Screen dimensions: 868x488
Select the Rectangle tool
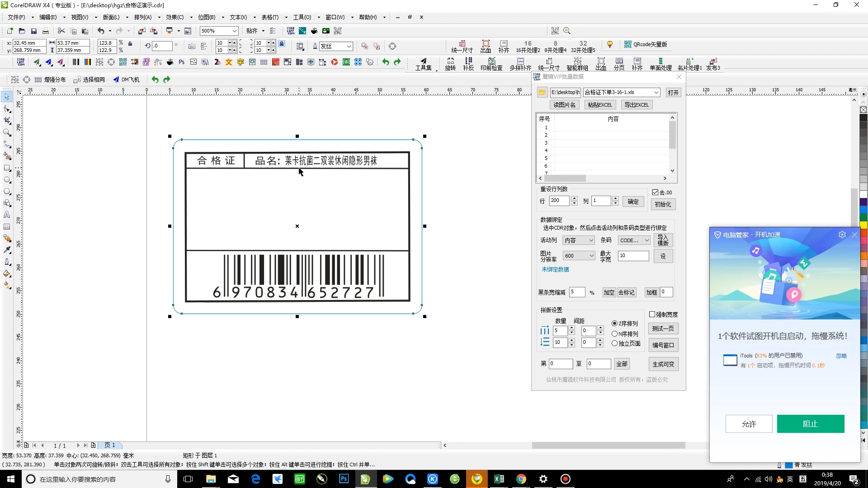point(7,168)
